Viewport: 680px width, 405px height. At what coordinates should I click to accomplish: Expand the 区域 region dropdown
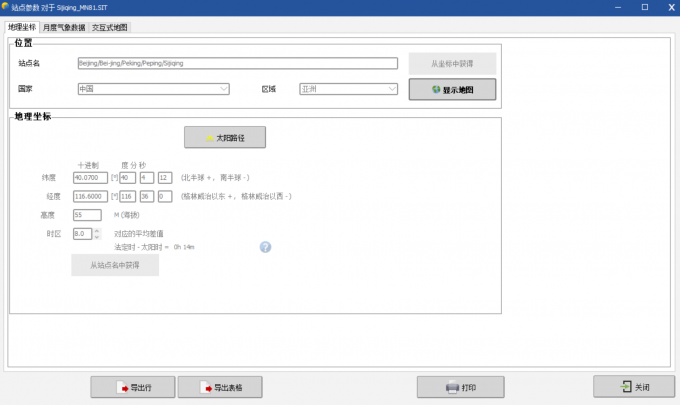coord(392,89)
